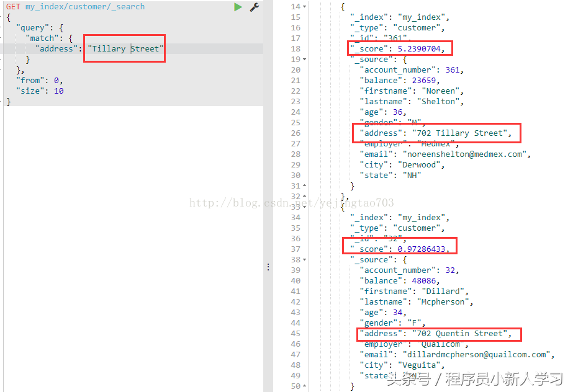Click the panel splitter dots between panes

268,266
